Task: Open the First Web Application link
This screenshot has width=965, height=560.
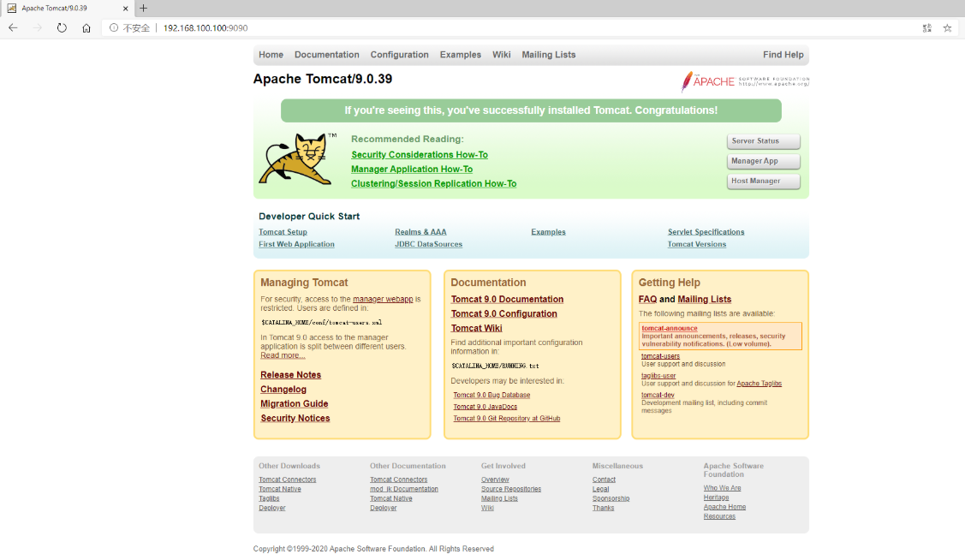Action: pos(296,244)
